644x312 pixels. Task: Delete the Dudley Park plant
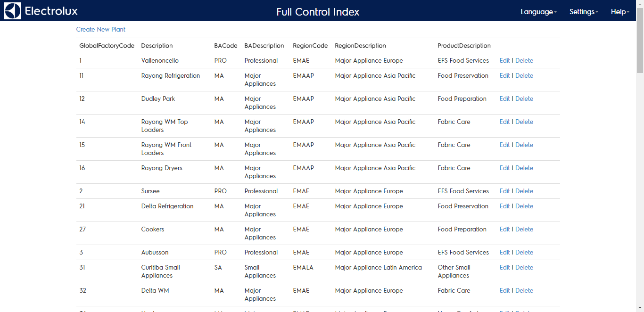[x=524, y=99]
